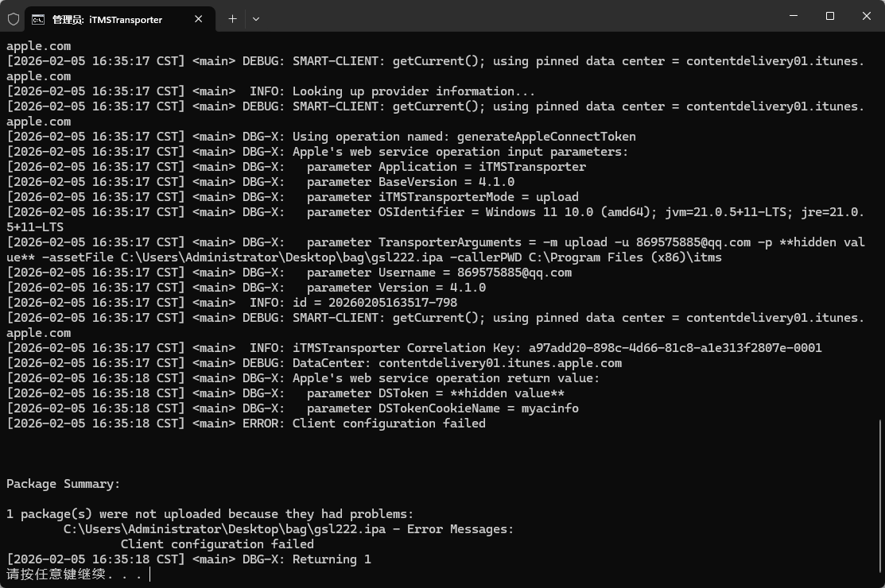Click the vertical scrollbar thumb
The image size is (885, 588).
(880, 501)
